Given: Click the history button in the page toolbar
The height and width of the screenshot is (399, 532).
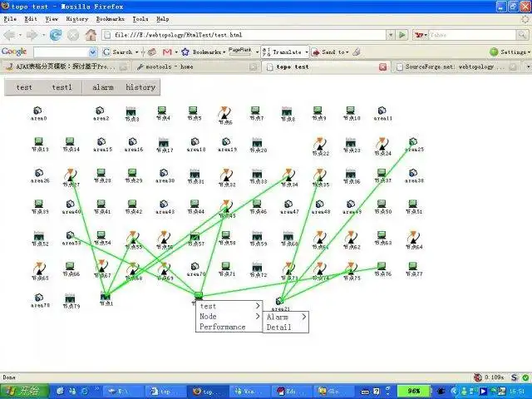Looking at the screenshot, I should coord(140,87).
